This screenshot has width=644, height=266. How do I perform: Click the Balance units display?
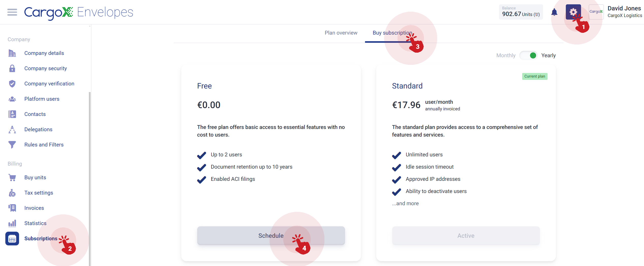tap(521, 12)
